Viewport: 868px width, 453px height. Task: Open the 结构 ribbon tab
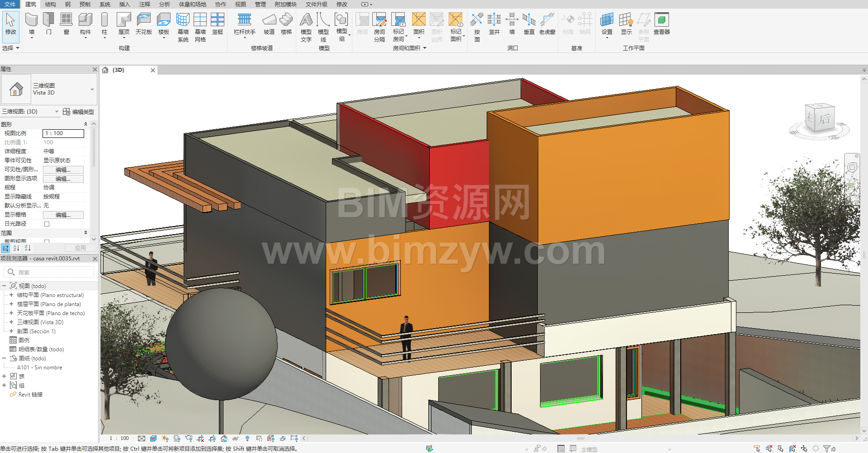[51, 4]
